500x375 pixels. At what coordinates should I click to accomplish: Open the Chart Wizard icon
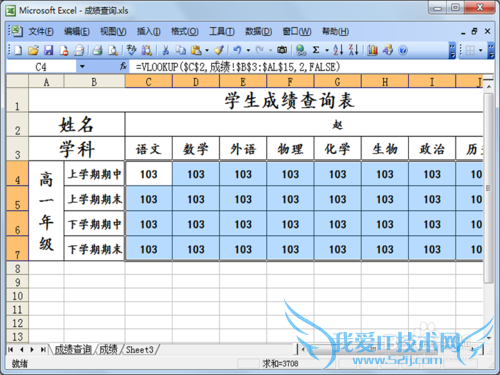point(372,50)
